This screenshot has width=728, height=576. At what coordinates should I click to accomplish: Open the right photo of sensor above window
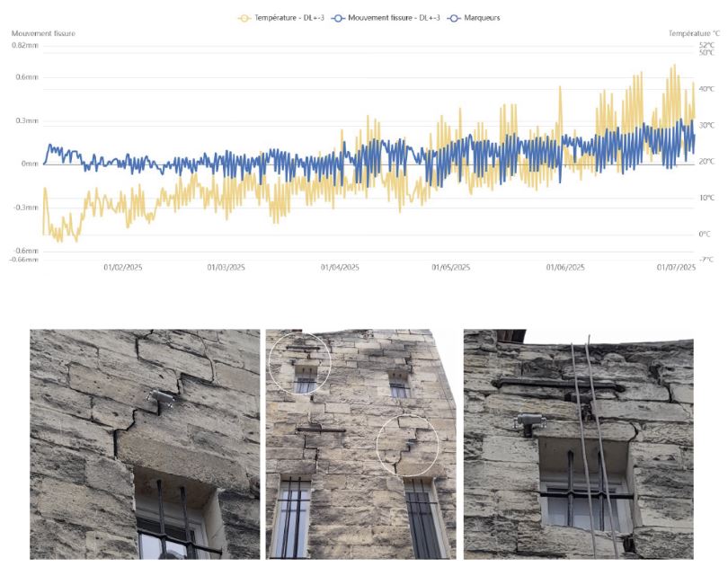(579, 444)
